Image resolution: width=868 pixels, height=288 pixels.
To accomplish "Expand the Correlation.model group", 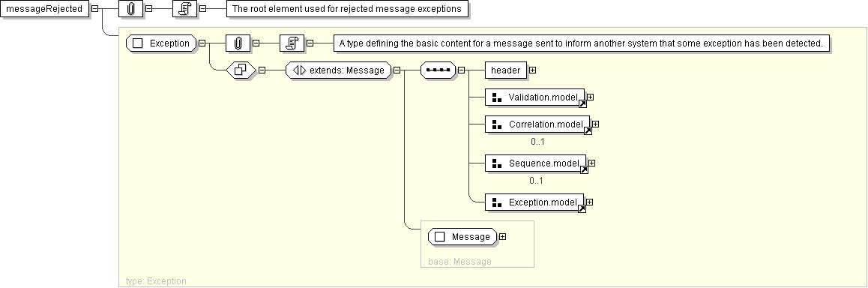I will pyautogui.click(x=596, y=124).
